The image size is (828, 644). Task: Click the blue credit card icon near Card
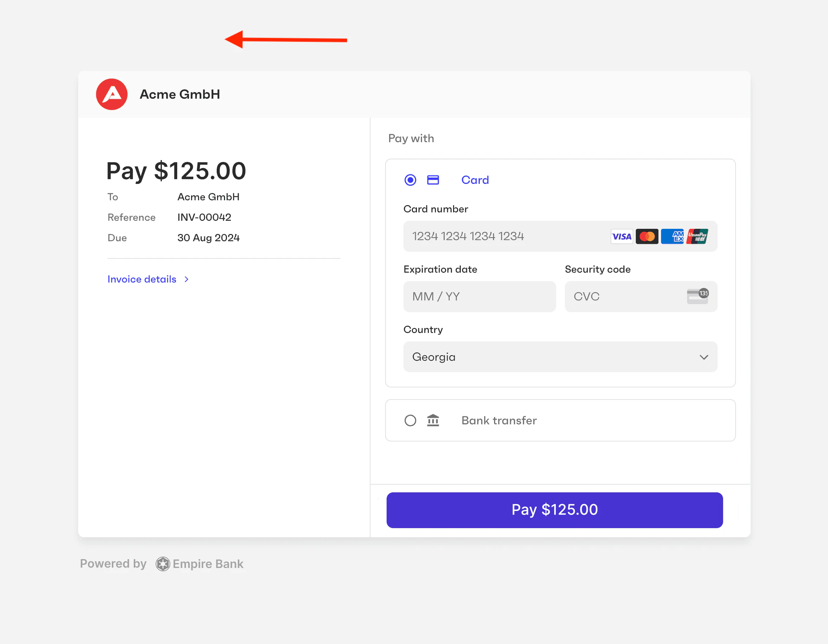[433, 180]
